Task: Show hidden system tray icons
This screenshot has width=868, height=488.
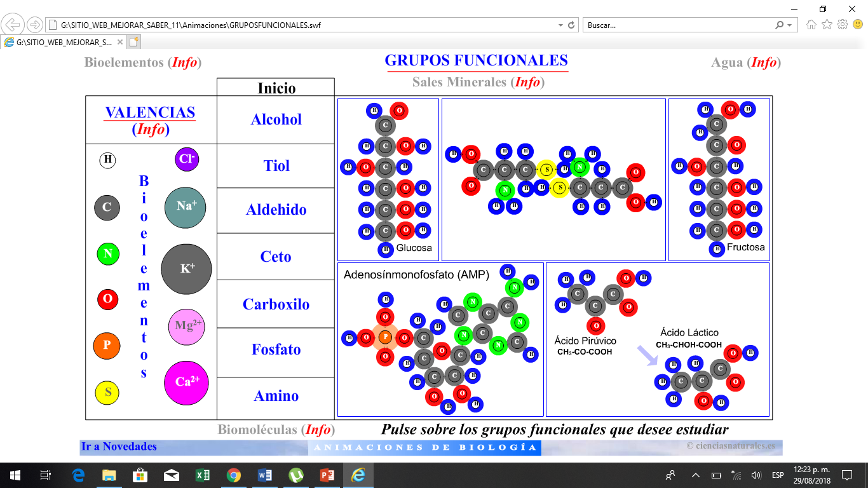Action: point(695,475)
